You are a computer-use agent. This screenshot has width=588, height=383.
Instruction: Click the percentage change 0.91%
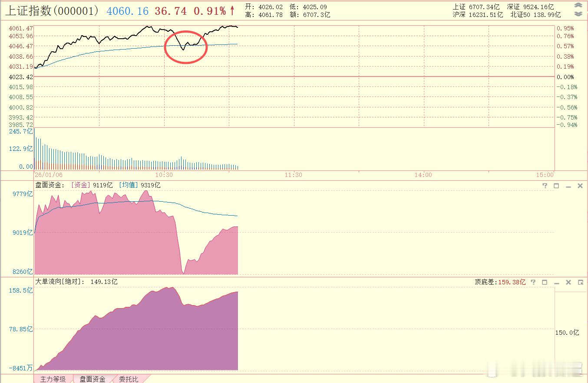(x=210, y=11)
